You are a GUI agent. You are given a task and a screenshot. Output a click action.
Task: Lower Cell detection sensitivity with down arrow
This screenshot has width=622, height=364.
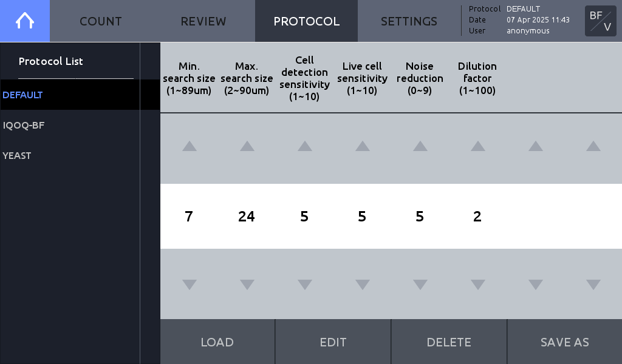pyautogui.click(x=305, y=285)
